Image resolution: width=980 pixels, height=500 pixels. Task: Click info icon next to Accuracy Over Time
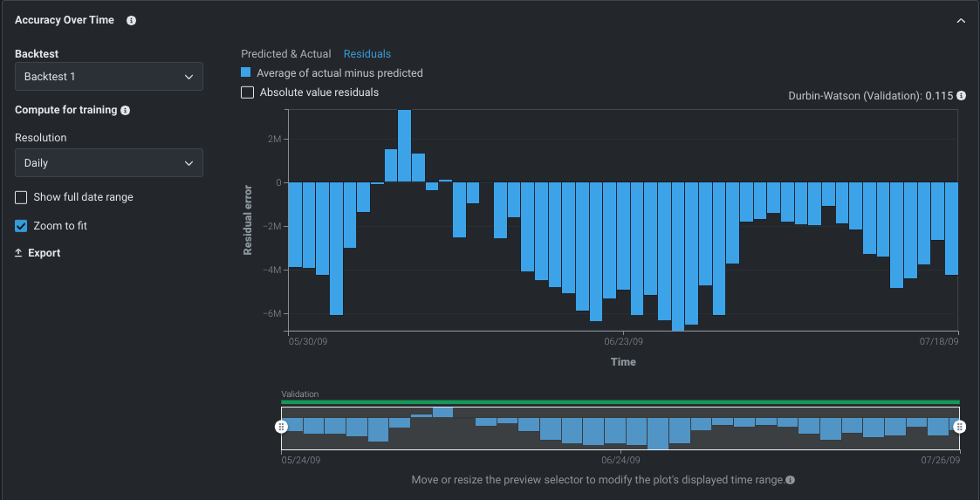[x=131, y=20]
